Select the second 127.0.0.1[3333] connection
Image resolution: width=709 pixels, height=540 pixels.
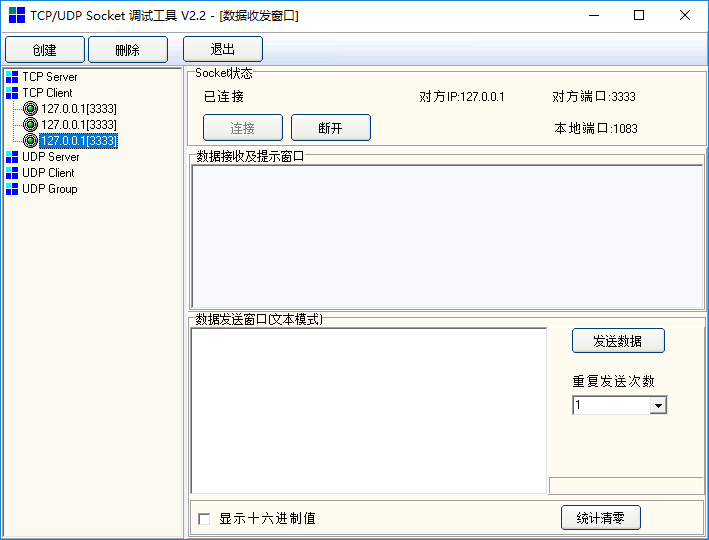(79, 124)
